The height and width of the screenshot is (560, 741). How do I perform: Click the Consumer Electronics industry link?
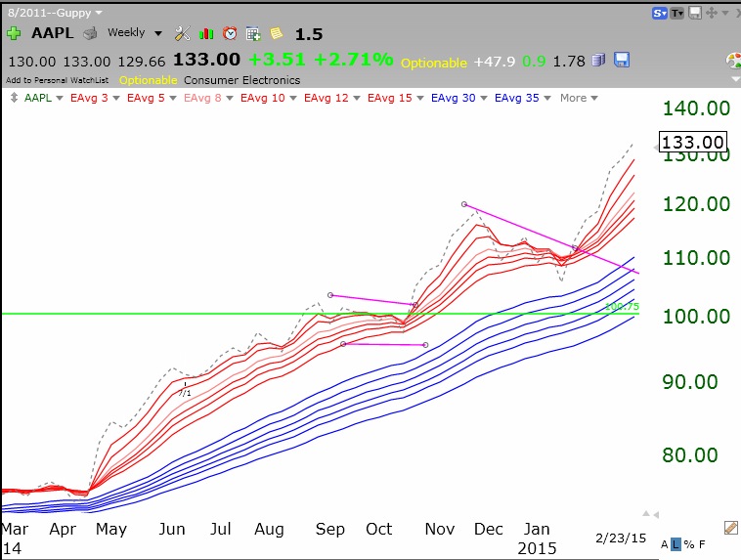[242, 80]
